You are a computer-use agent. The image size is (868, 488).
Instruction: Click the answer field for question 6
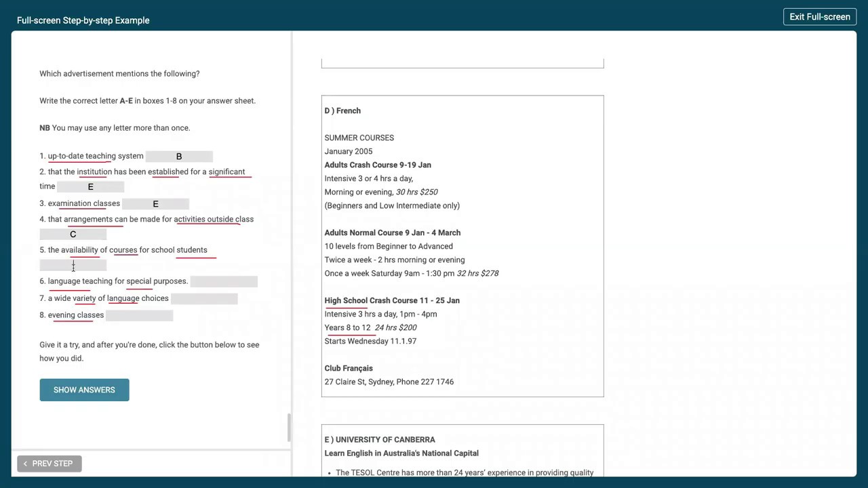pos(224,281)
